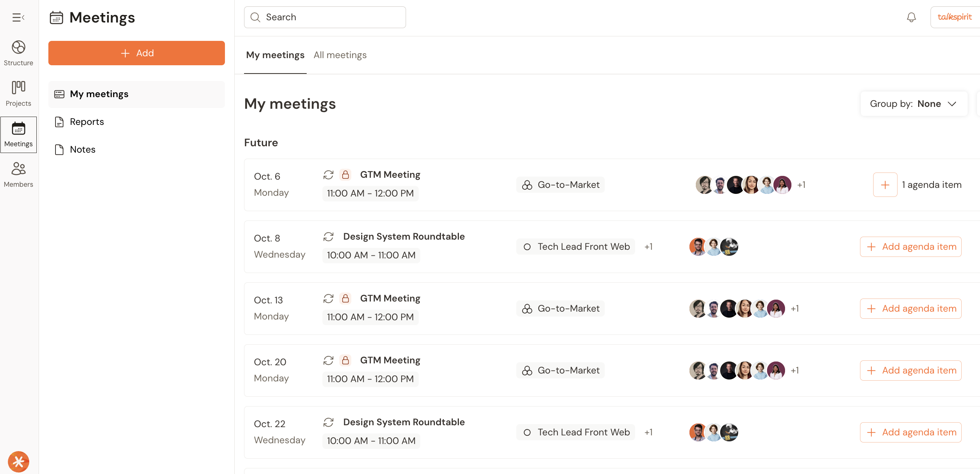Expand the Group by None dropdown
The image size is (980, 474).
(913, 104)
